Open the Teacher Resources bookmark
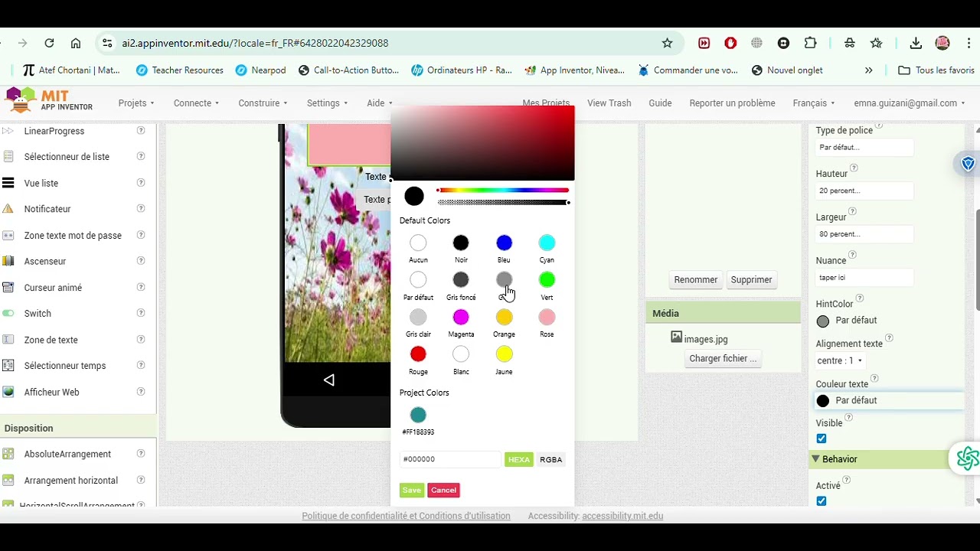The width and height of the screenshot is (980, 551). click(x=180, y=70)
